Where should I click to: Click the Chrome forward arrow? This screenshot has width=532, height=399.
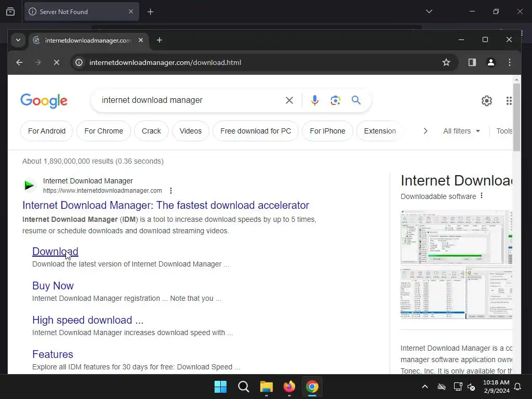[38, 62]
